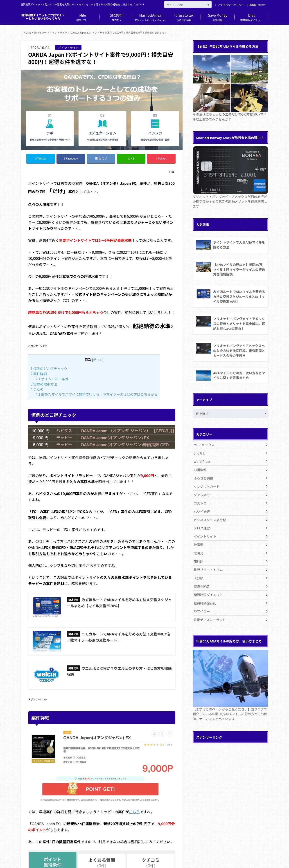Click the ポイントサイト category tag above title
Screen dimensions: 289x868
click(68, 48)
